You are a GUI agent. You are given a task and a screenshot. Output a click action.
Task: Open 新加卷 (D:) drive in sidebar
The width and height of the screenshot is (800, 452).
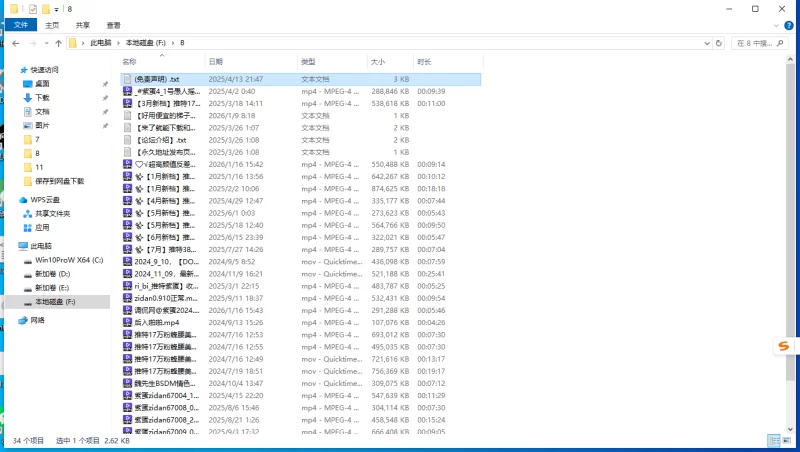pos(53,274)
